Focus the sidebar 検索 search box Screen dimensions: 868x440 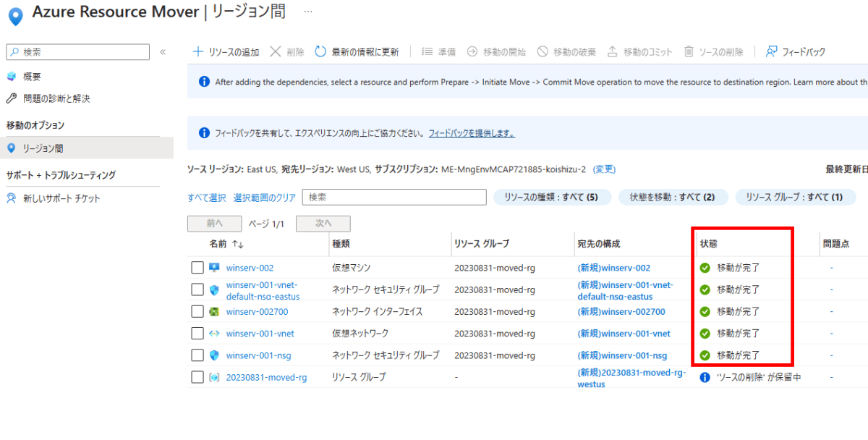coord(78,52)
